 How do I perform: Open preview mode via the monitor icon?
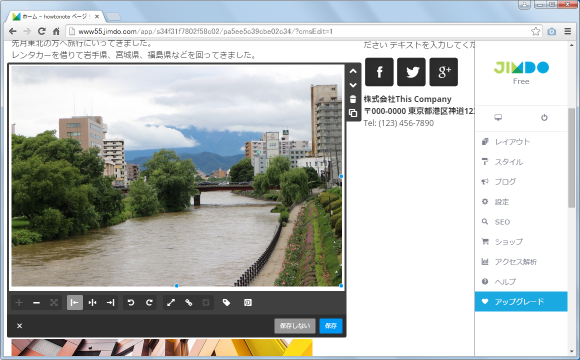[x=498, y=118]
